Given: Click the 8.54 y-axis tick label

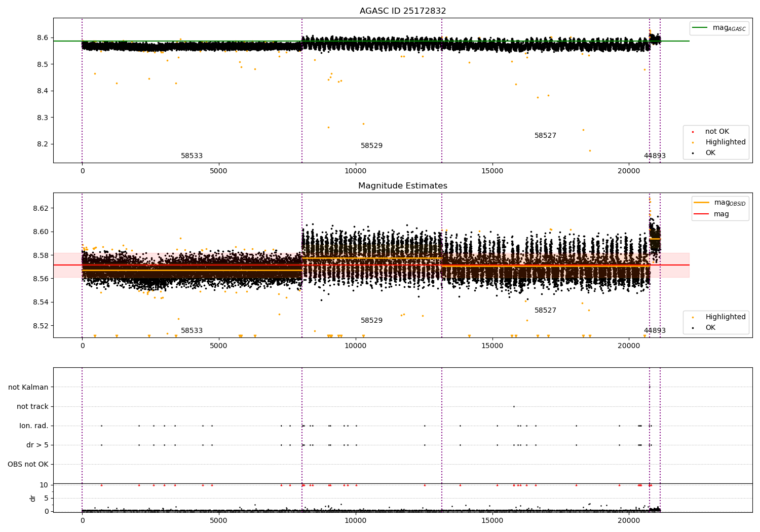Looking at the screenshot, I should click(40, 302).
